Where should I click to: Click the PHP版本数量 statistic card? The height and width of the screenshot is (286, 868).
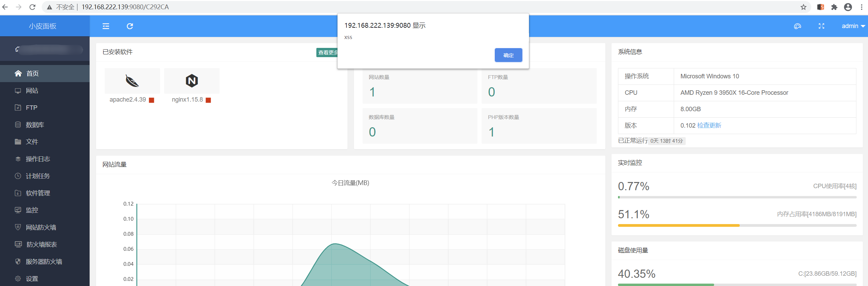[x=539, y=126]
